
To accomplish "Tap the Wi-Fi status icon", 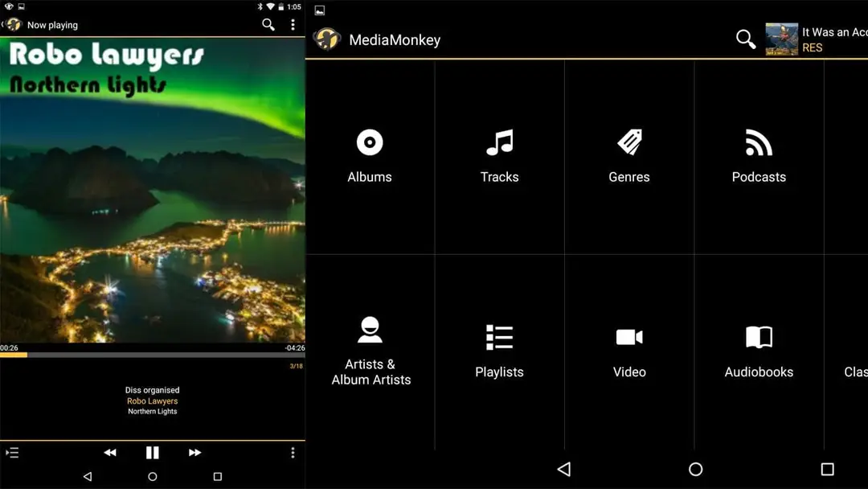I will point(270,6).
